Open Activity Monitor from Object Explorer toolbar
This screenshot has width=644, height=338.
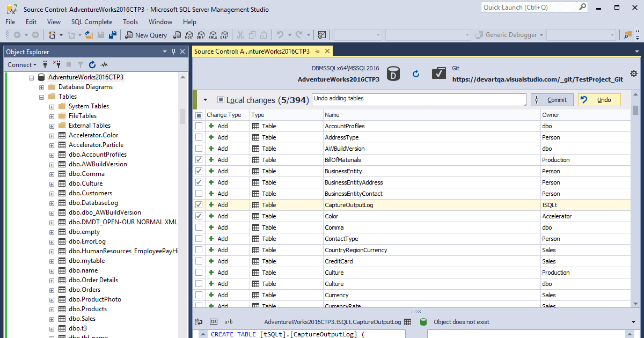tap(104, 64)
